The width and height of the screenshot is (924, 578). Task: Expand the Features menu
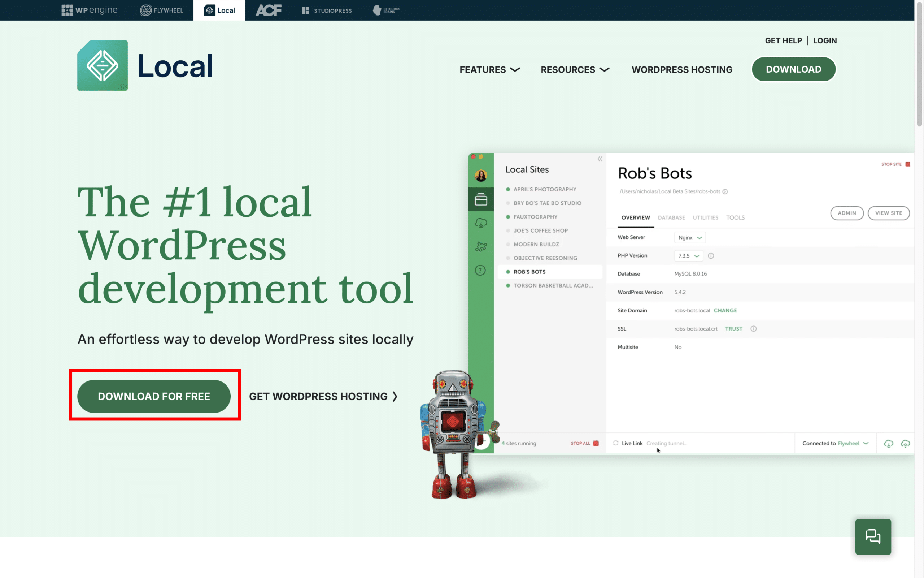click(489, 70)
